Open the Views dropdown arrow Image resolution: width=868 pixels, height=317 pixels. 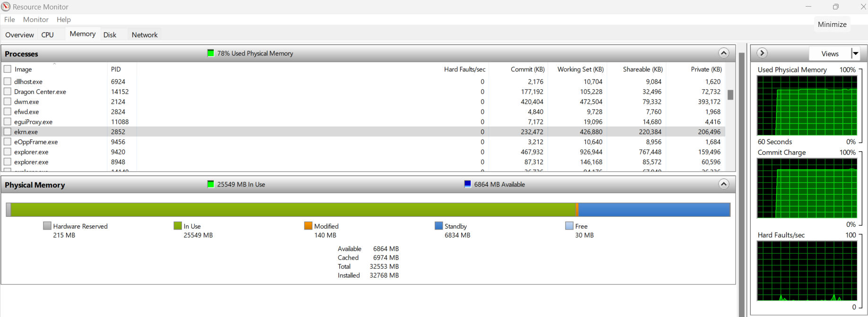[x=855, y=53]
